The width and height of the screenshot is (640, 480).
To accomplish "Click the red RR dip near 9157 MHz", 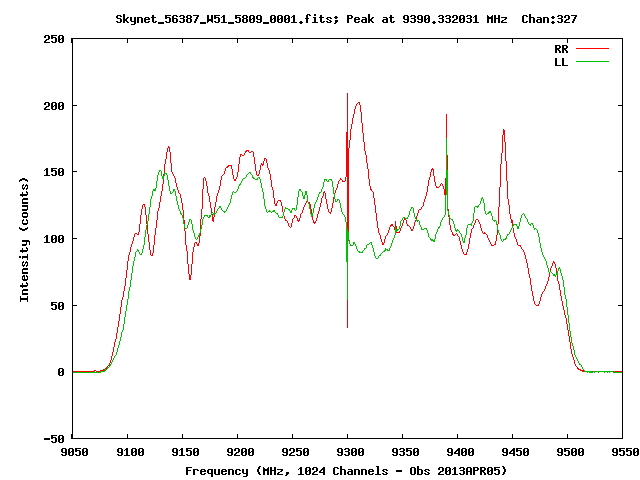I will [190, 277].
